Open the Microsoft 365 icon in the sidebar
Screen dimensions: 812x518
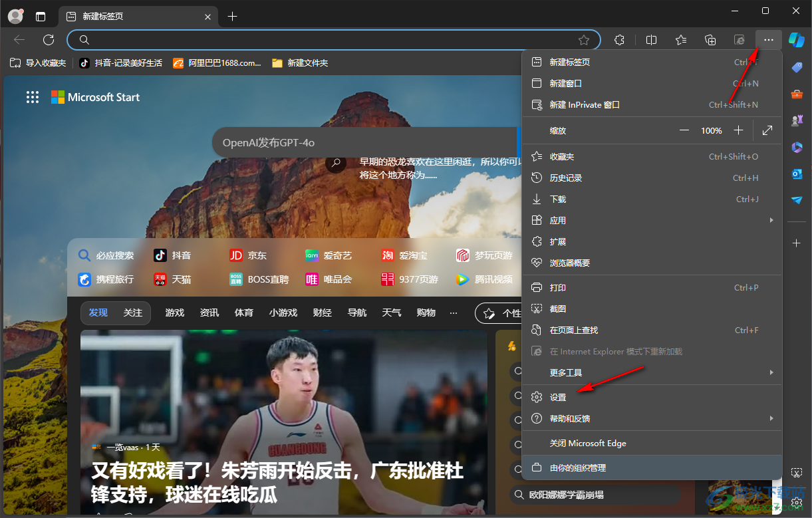(x=797, y=147)
